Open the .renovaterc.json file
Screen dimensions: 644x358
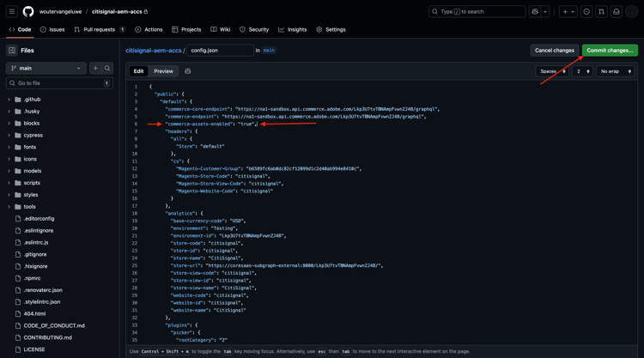pos(43,290)
